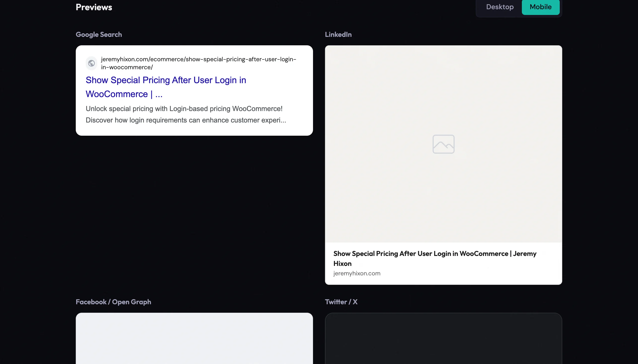Switch preview mode to Desktop
Image resolution: width=638 pixels, height=364 pixels.
click(499, 7)
